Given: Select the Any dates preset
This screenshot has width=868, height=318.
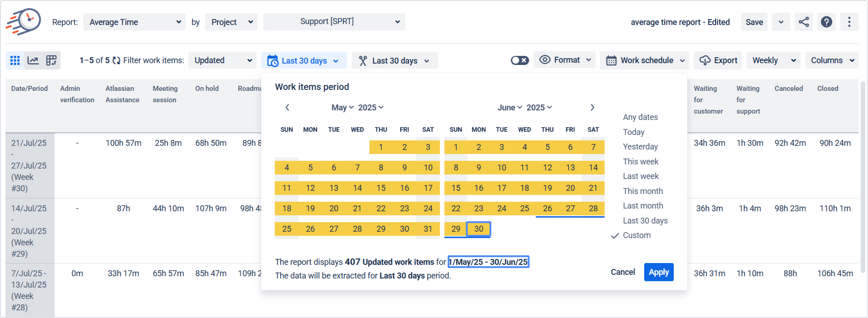Looking at the screenshot, I should click(x=640, y=117).
